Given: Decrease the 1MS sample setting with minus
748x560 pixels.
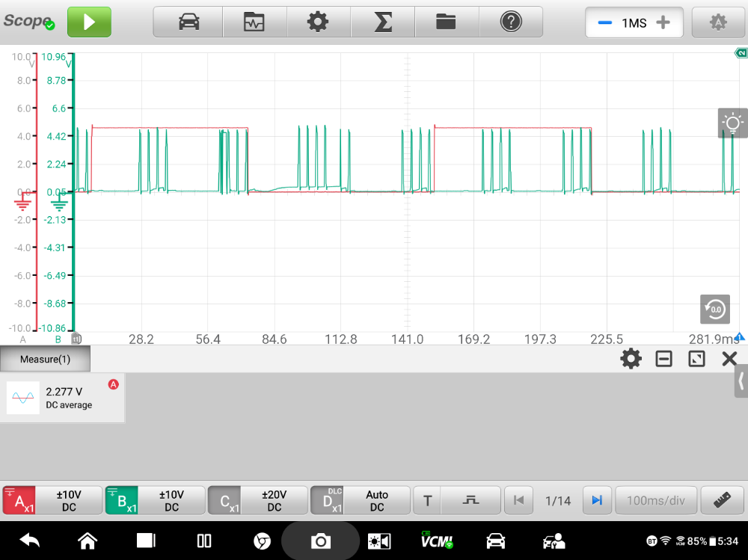Looking at the screenshot, I should pyautogui.click(x=604, y=23).
